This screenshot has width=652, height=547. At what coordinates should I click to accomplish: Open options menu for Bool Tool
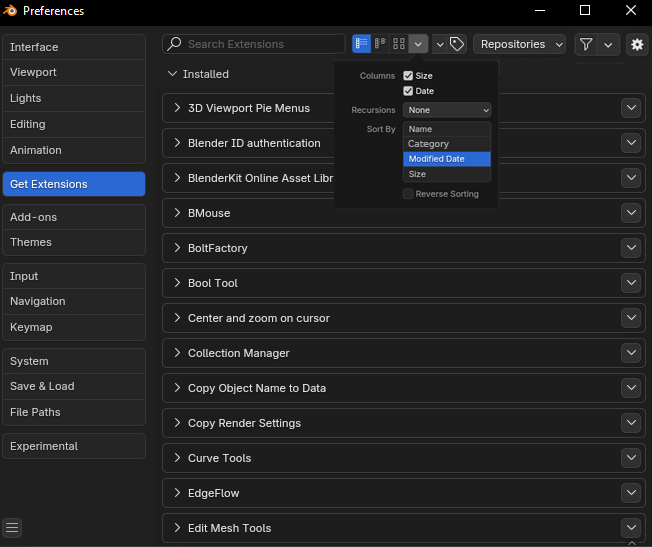[x=631, y=283]
